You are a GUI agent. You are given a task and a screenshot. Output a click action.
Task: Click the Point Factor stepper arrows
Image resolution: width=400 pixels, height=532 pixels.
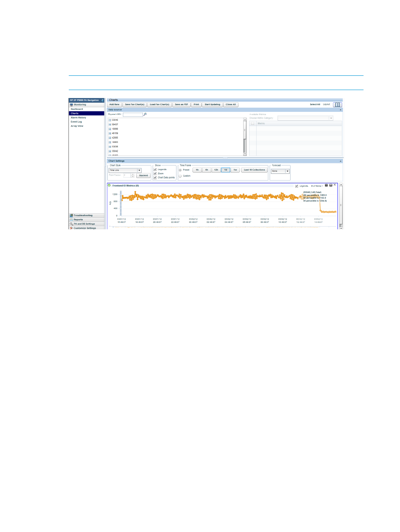pyautogui.click(x=133, y=176)
